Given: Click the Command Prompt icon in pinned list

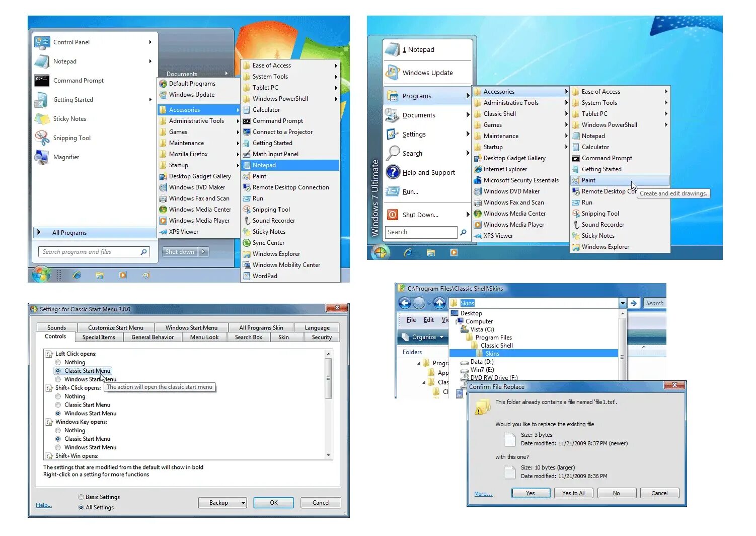Looking at the screenshot, I should coord(42,80).
